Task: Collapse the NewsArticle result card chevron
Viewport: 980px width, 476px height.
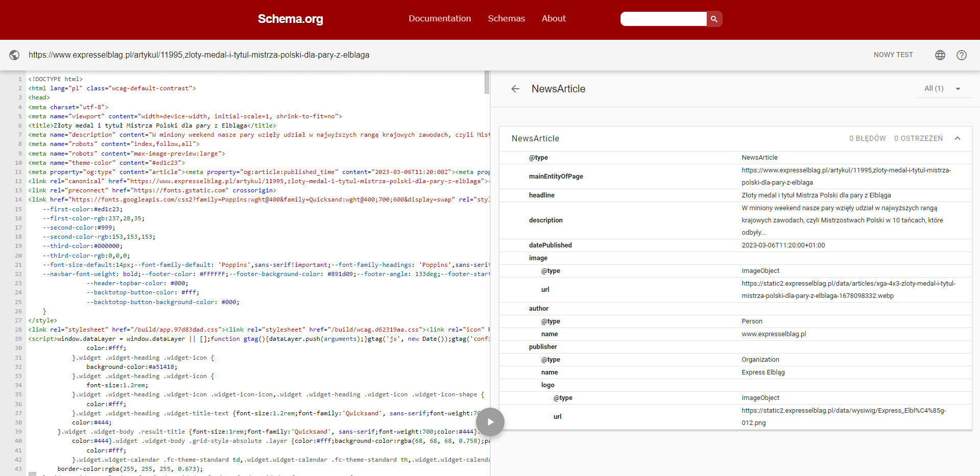Action: pyautogui.click(x=958, y=138)
